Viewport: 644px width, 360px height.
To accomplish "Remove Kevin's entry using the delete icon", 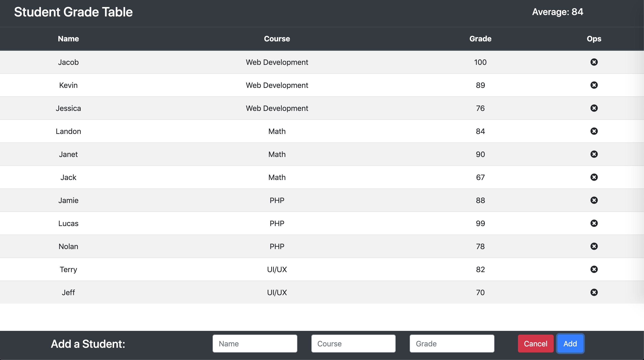I will (x=594, y=85).
